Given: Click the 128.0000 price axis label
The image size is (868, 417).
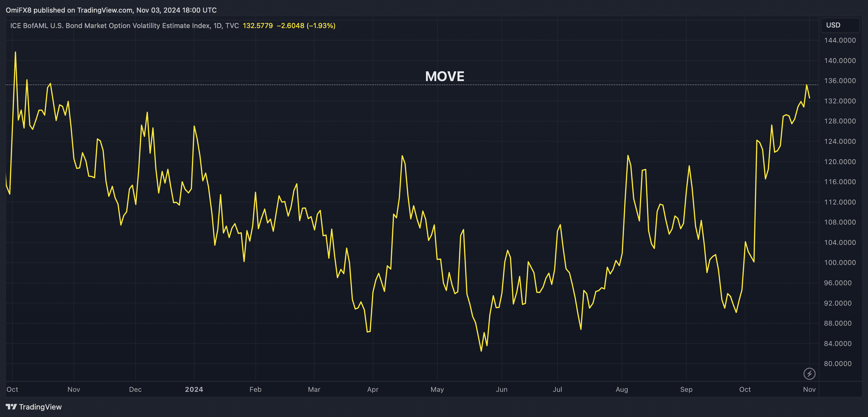Looking at the screenshot, I should (840, 121).
